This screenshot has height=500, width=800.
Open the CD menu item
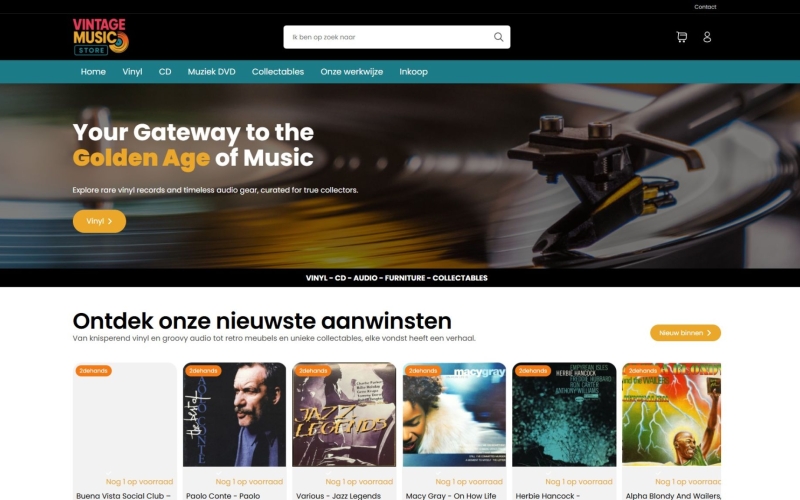(x=165, y=72)
